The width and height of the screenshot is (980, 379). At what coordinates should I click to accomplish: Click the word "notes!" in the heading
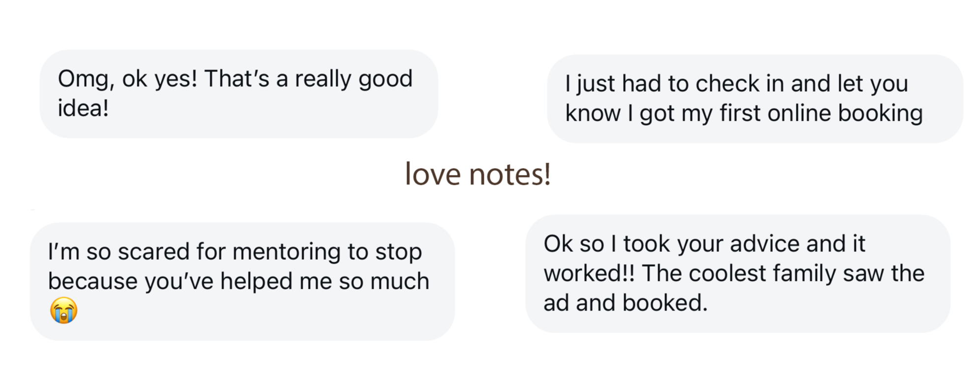coord(510,174)
